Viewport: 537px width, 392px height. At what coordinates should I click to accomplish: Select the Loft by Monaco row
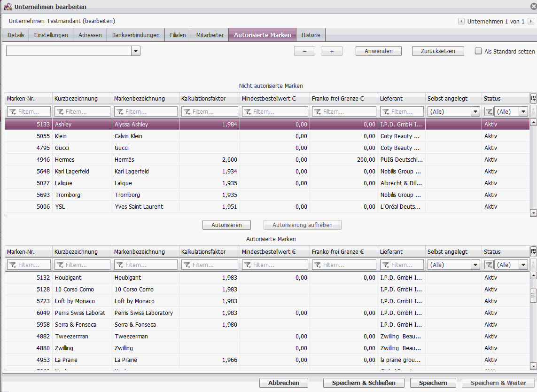click(x=267, y=301)
